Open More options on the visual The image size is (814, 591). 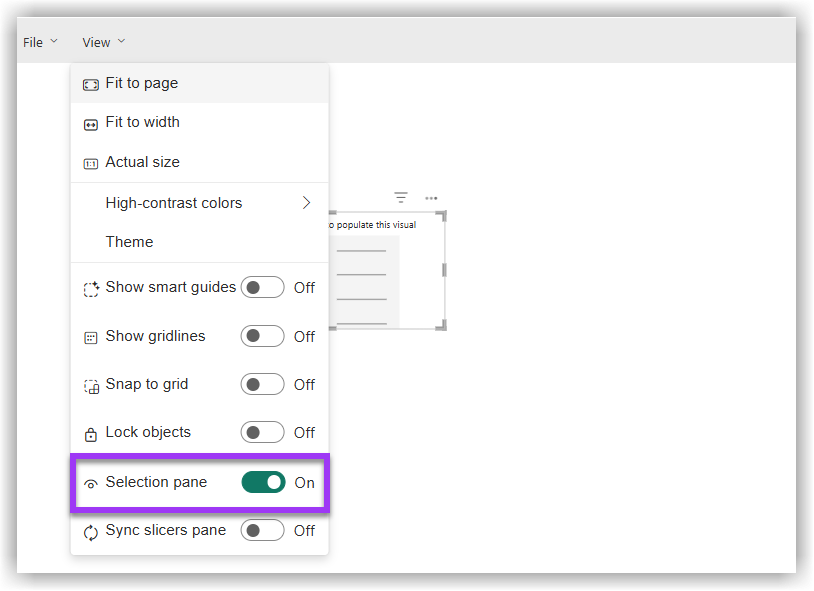click(431, 198)
